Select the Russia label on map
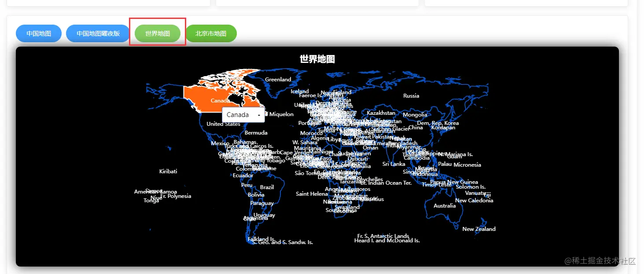The width and height of the screenshot is (644, 274). (411, 96)
